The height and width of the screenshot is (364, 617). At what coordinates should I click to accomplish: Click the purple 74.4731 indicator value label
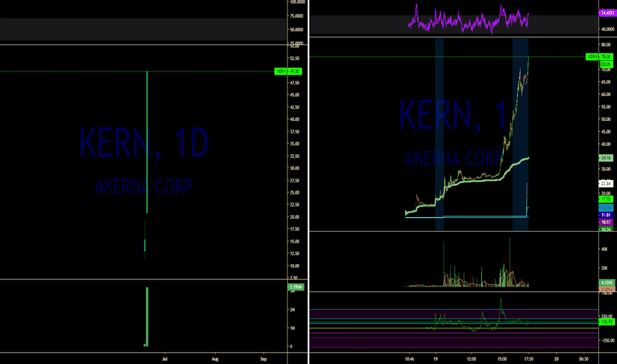click(x=607, y=13)
